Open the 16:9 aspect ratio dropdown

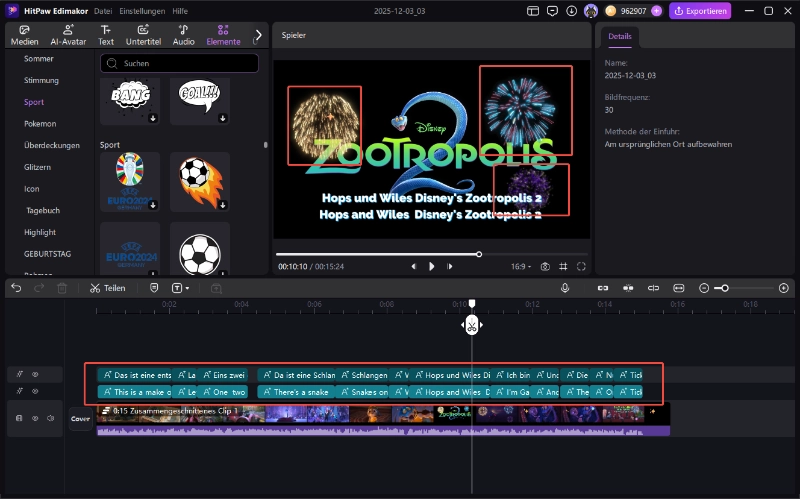pyautogui.click(x=522, y=267)
